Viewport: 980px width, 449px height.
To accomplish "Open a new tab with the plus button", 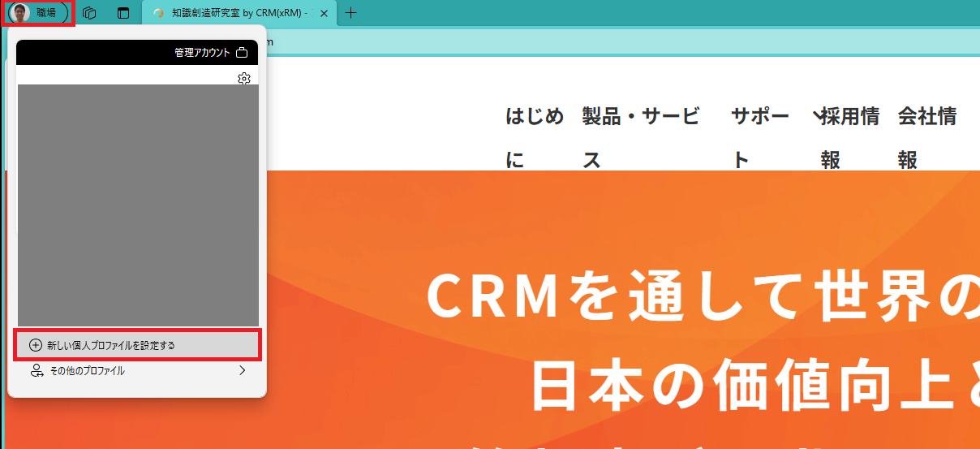I will click(350, 13).
